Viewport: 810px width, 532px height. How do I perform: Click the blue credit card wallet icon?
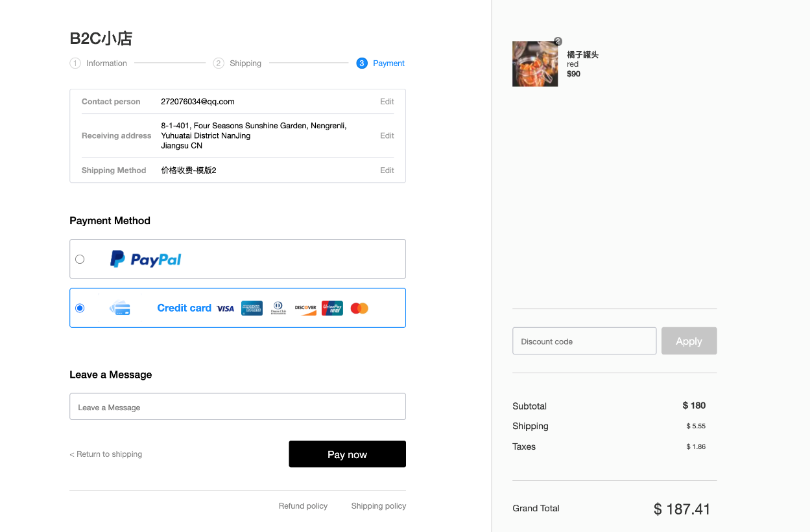pos(120,308)
